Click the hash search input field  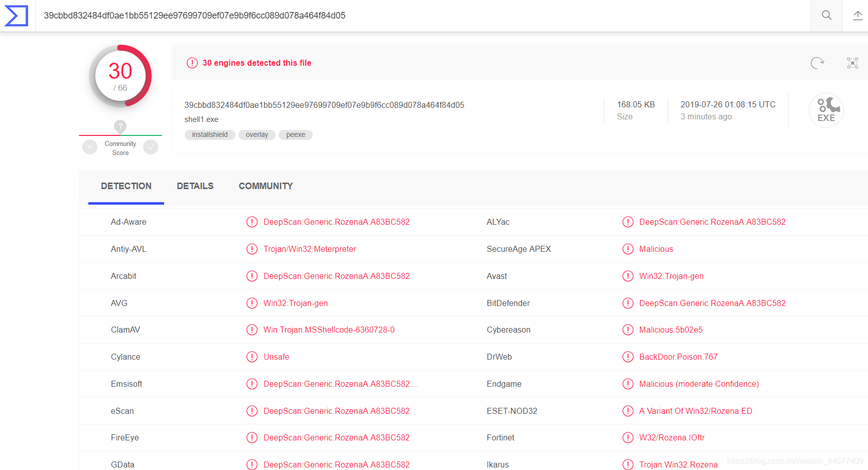[x=423, y=16]
